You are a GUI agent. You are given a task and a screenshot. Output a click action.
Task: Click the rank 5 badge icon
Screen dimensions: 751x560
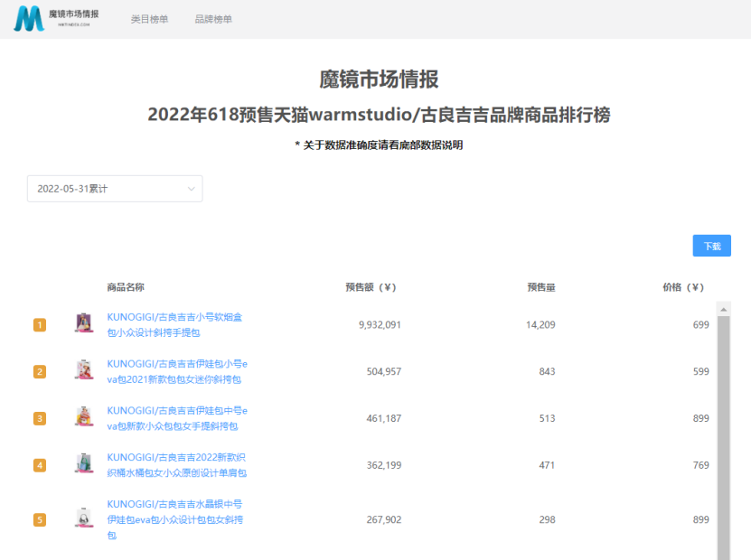click(40, 519)
